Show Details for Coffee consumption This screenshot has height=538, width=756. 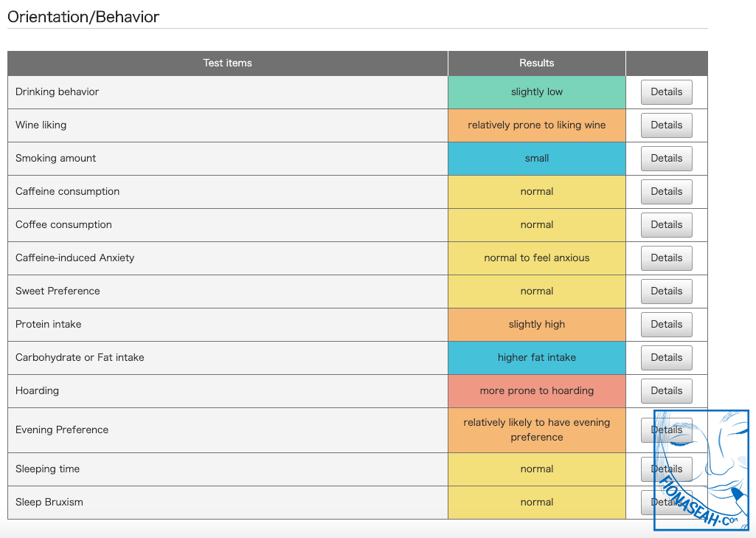pyautogui.click(x=666, y=225)
